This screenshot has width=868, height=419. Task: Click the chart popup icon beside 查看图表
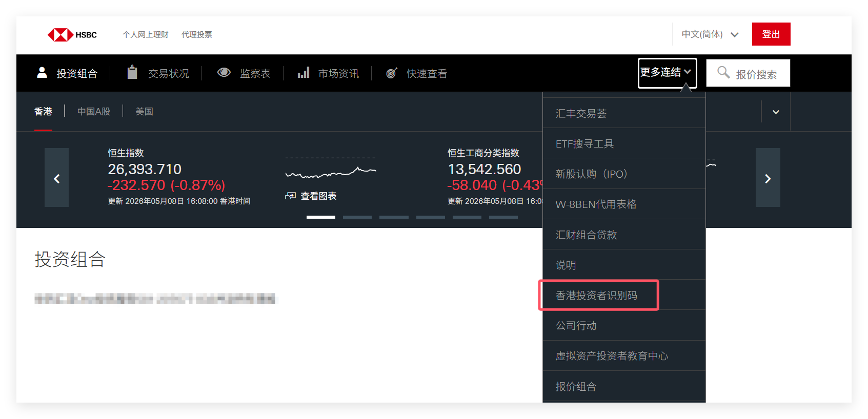291,196
